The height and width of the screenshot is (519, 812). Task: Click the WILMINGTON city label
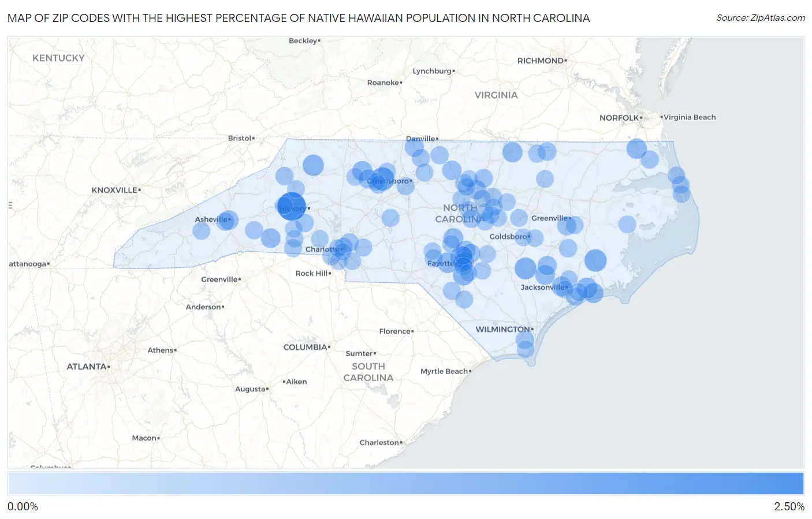502,329
